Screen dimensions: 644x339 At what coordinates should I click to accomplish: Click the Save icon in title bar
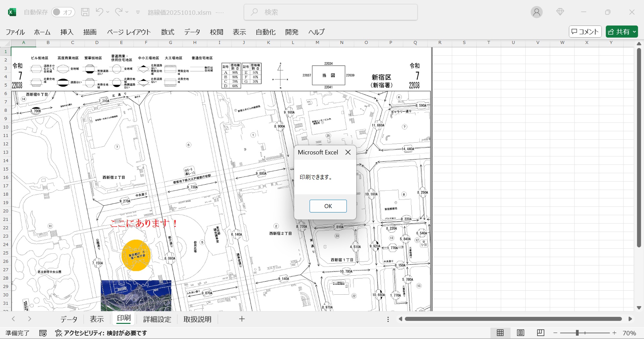point(85,12)
